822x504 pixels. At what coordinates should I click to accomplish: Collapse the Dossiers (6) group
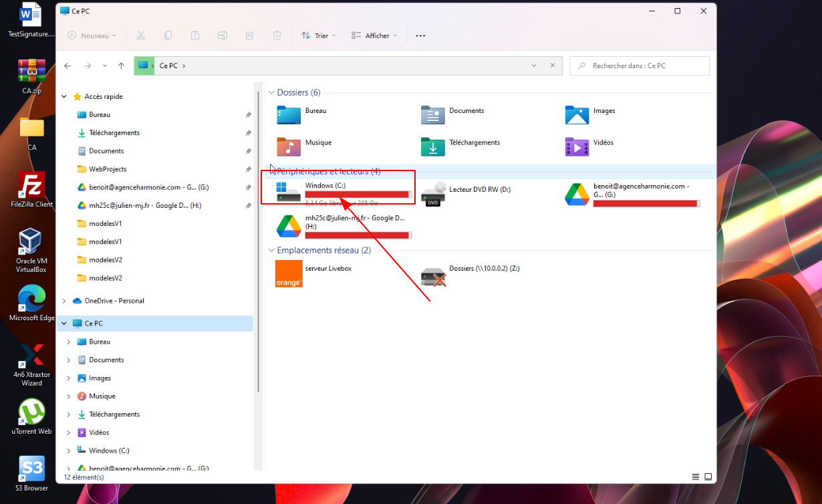(271, 92)
